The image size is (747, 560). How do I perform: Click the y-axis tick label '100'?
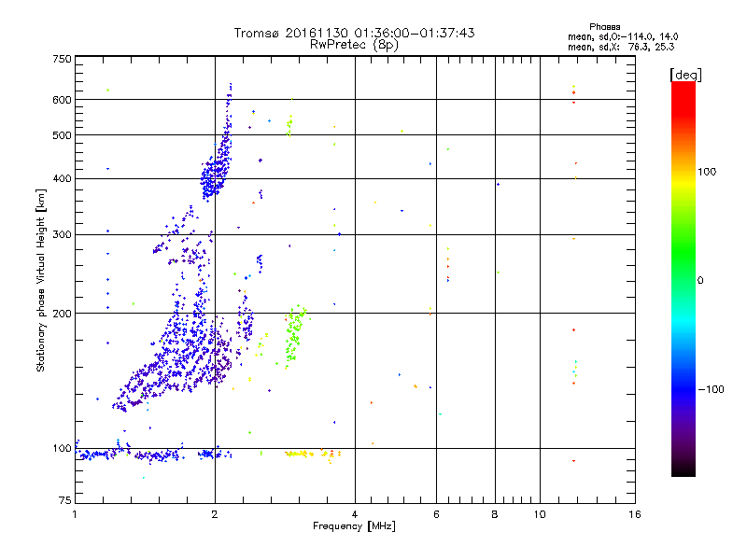(x=62, y=448)
